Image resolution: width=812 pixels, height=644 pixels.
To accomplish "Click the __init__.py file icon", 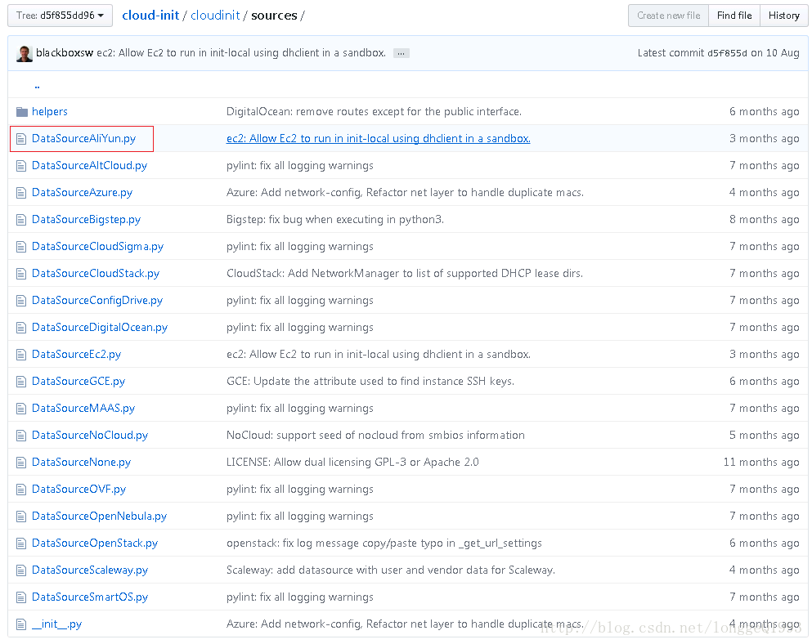I will (21, 624).
